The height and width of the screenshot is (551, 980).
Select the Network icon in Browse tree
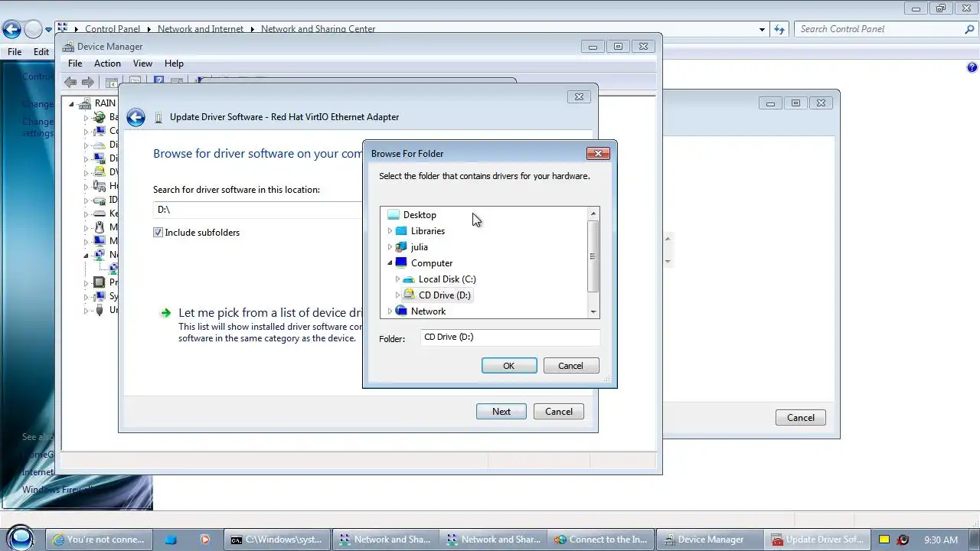tap(401, 311)
